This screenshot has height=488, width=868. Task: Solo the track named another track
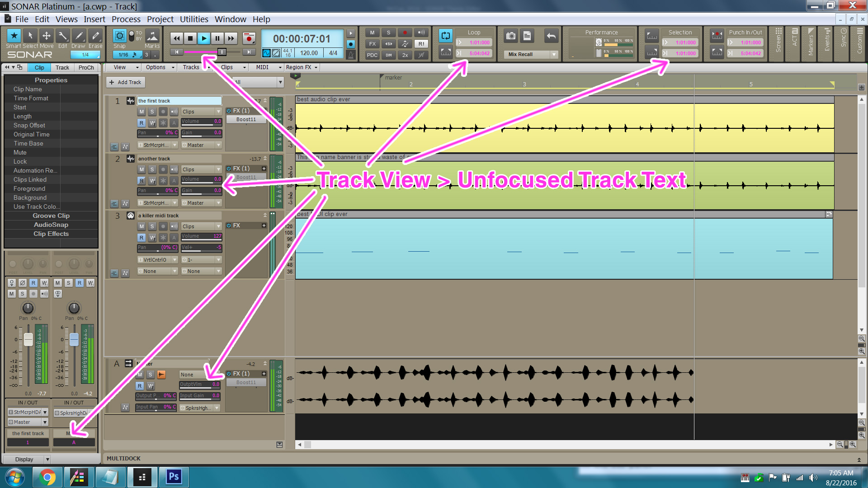click(x=152, y=169)
